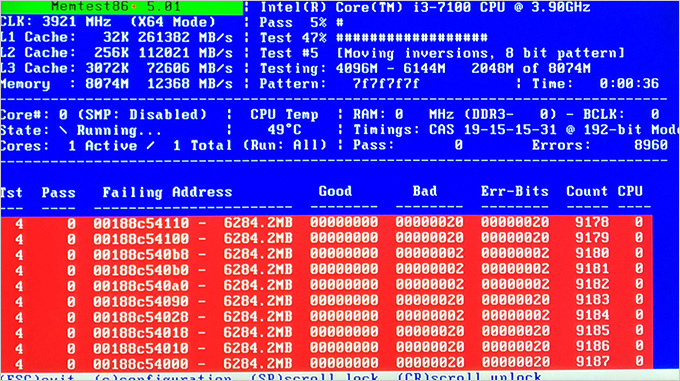The width and height of the screenshot is (680, 381).
Task: Click the L3 Cache speed 72606 MB/s
Action: click(x=190, y=68)
